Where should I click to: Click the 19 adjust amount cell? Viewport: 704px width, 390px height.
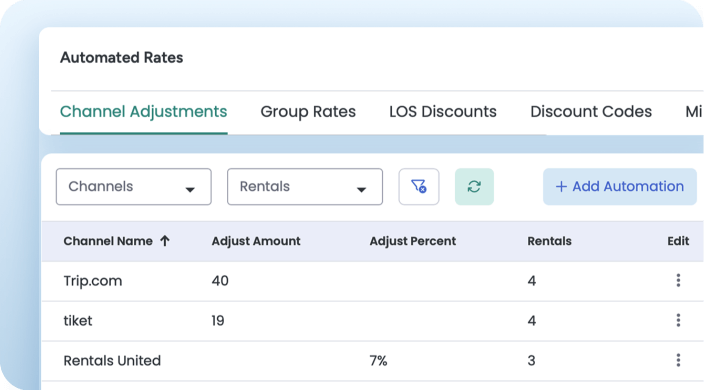point(218,321)
